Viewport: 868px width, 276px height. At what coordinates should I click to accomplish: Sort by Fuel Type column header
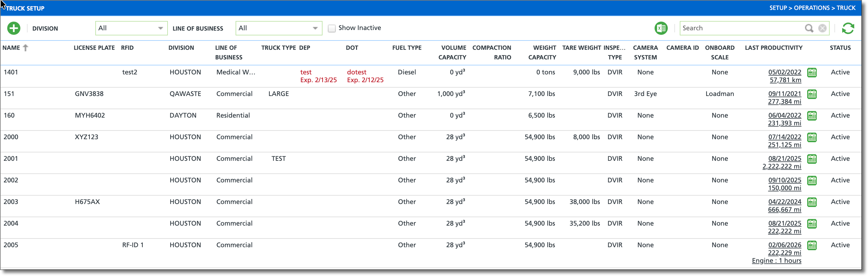[407, 48]
